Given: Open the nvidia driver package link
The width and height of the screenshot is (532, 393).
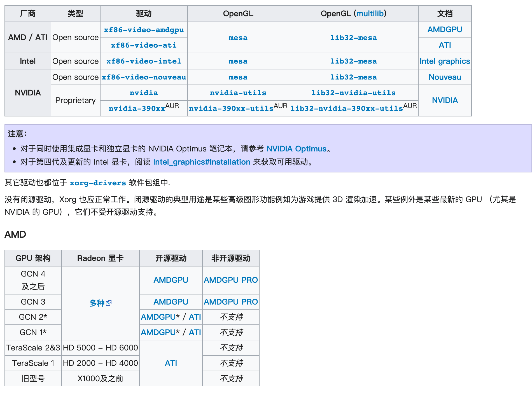Looking at the screenshot, I should click(144, 93).
